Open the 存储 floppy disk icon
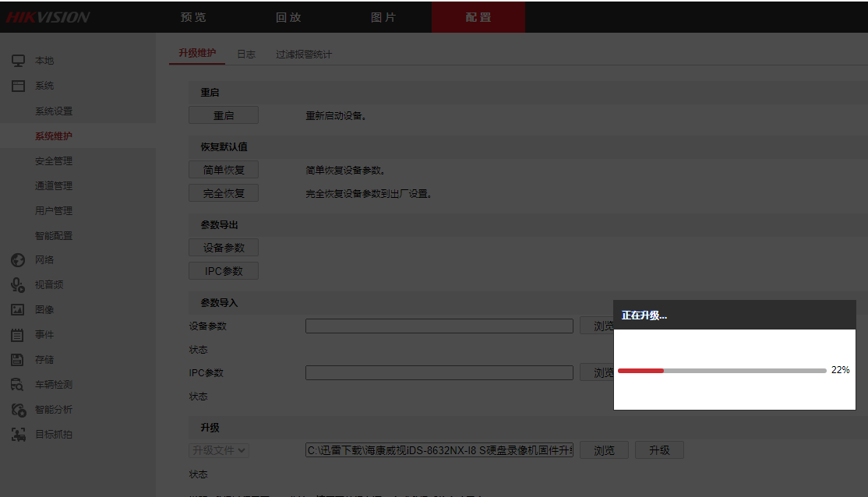 click(x=18, y=359)
